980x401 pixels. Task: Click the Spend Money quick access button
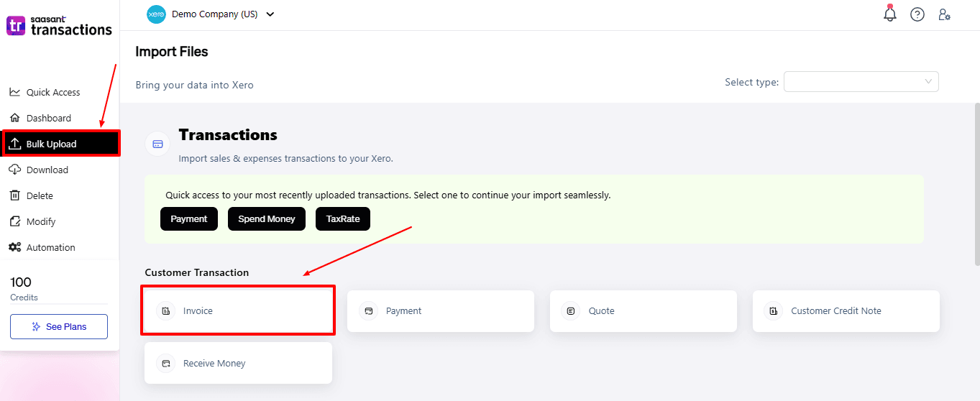click(x=267, y=218)
